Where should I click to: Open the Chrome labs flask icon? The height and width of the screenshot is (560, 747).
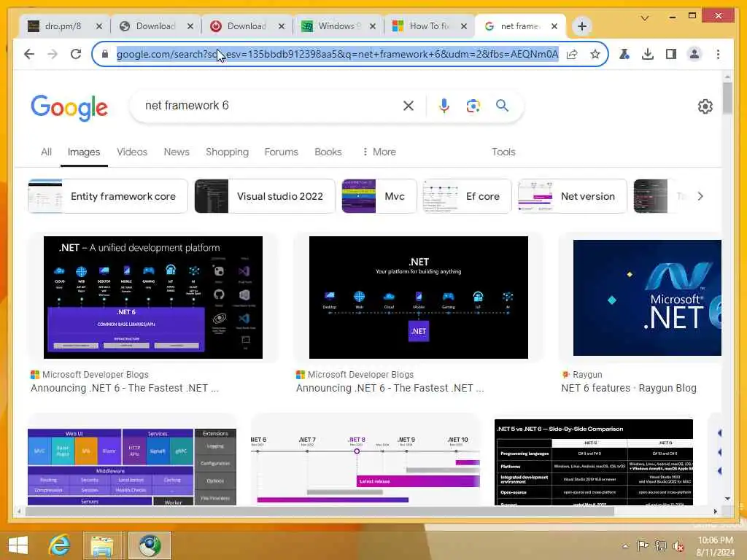[624, 54]
